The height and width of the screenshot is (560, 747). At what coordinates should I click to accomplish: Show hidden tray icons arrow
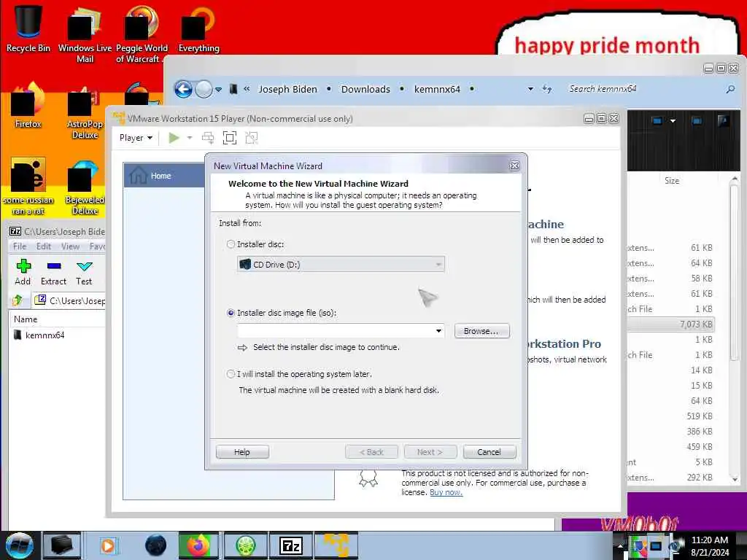tap(620, 545)
